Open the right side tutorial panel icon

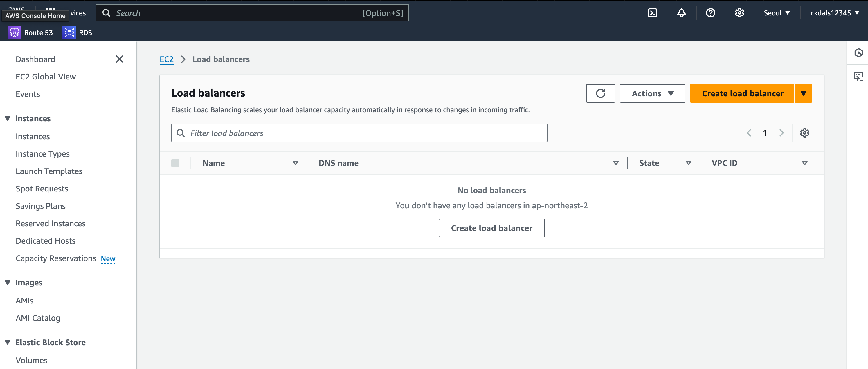pos(858,76)
